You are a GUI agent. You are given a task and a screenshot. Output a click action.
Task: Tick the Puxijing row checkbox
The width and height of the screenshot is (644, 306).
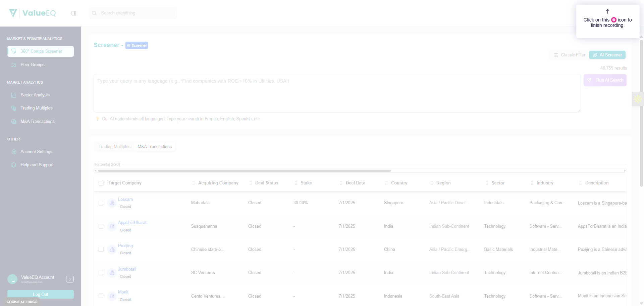coord(101,250)
